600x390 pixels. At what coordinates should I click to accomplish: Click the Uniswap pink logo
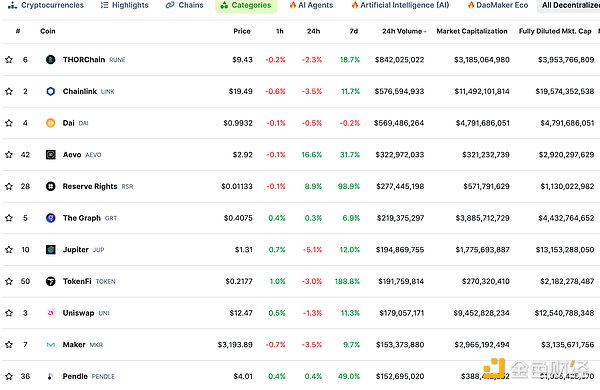[51, 313]
